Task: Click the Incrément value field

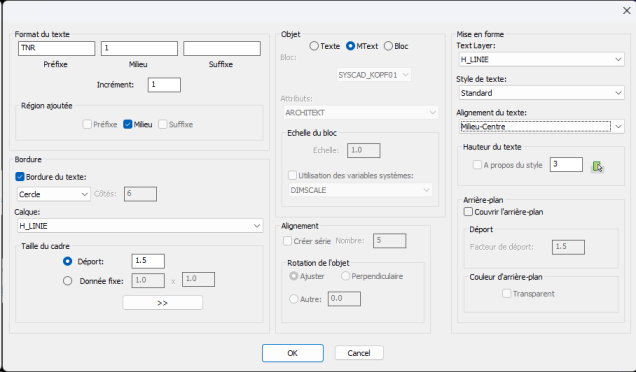Action: (164, 85)
